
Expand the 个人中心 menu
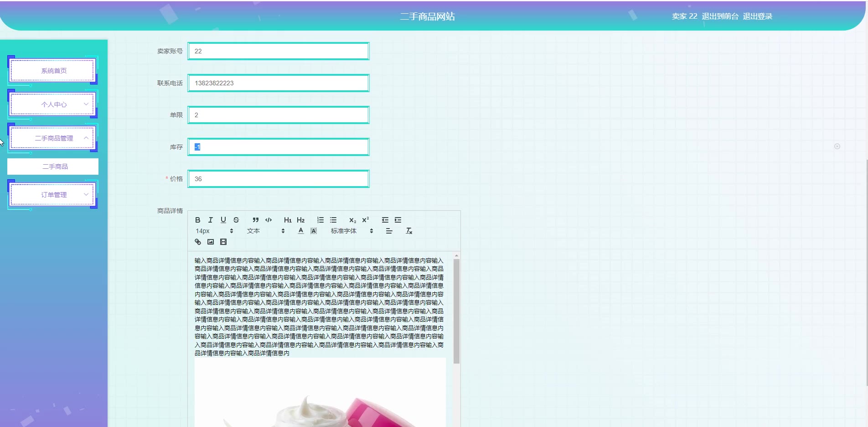click(53, 104)
